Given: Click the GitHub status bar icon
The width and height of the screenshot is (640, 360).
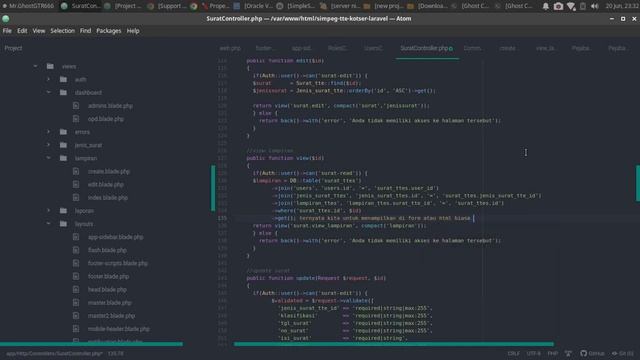Looking at the screenshot, I should pyautogui.click(x=592, y=353).
